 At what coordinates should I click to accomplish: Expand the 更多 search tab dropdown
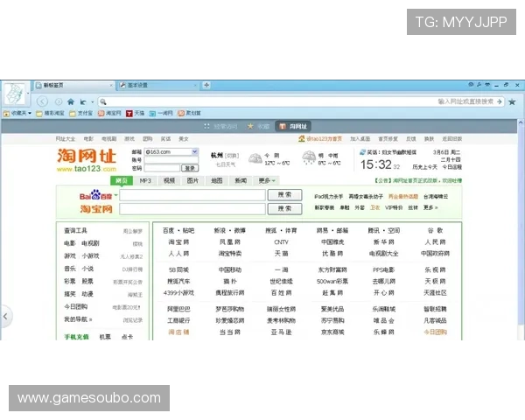[x=267, y=181]
